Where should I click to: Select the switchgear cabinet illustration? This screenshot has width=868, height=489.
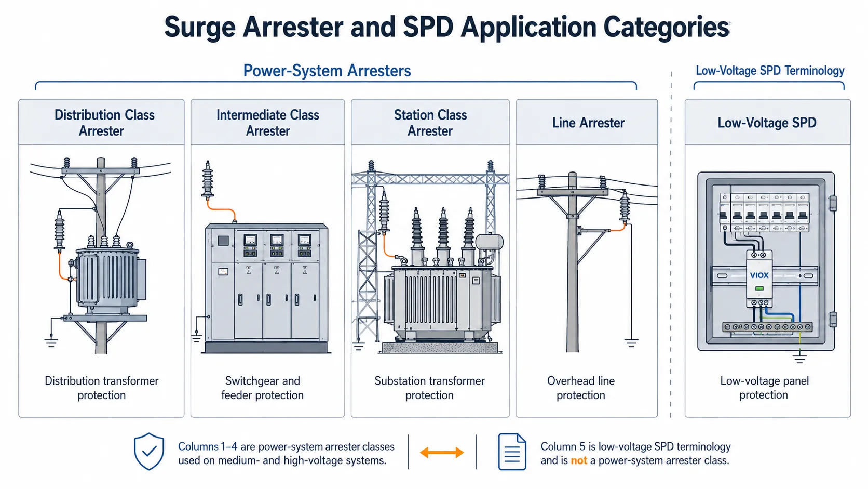click(266, 288)
